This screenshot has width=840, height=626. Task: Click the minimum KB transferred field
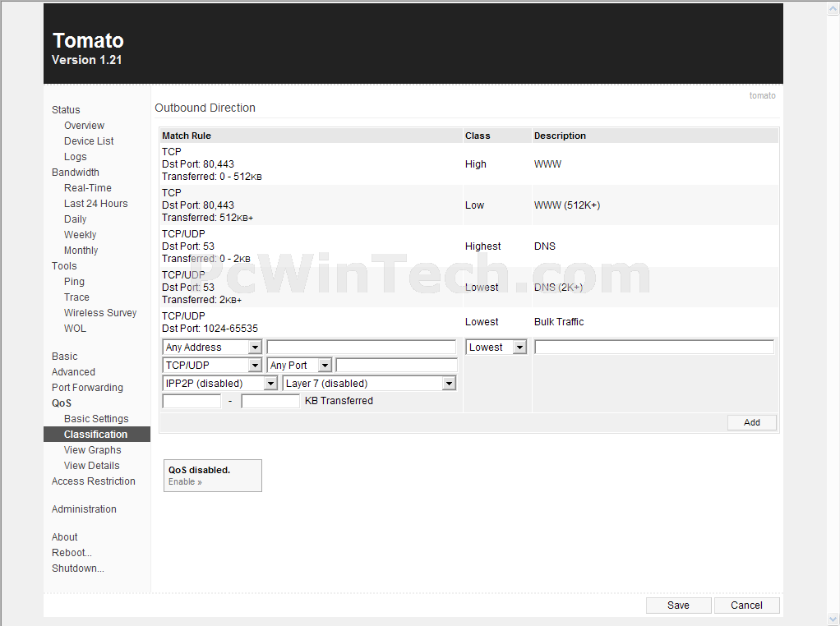click(x=192, y=401)
